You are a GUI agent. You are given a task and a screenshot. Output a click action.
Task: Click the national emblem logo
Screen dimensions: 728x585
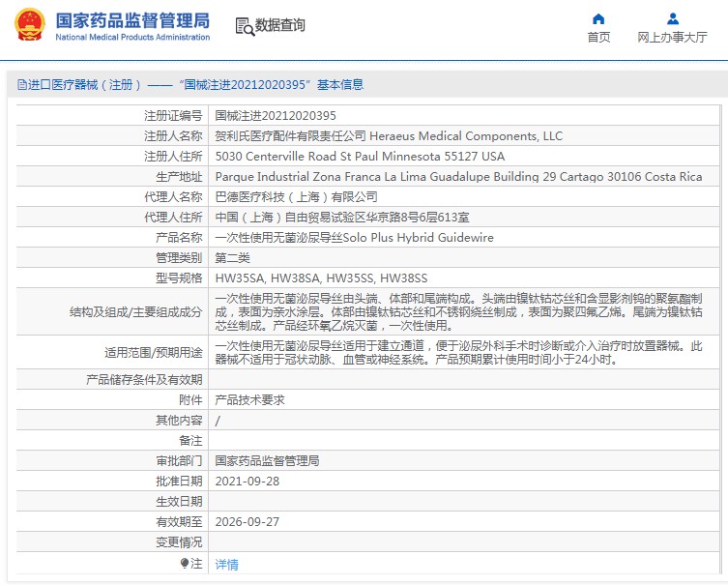tap(30, 24)
